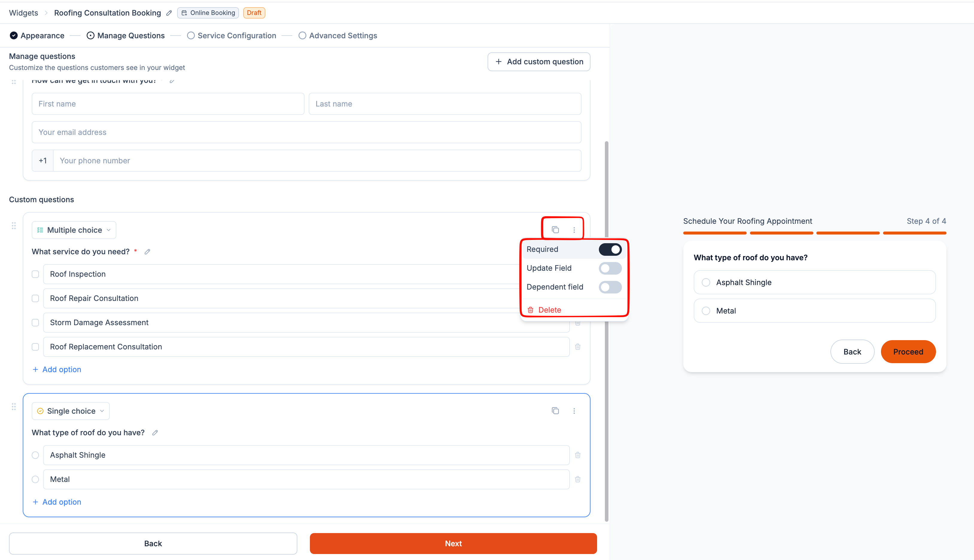The image size is (974, 560).
Task: Go to the Advanced Settings step
Action: [338, 35]
